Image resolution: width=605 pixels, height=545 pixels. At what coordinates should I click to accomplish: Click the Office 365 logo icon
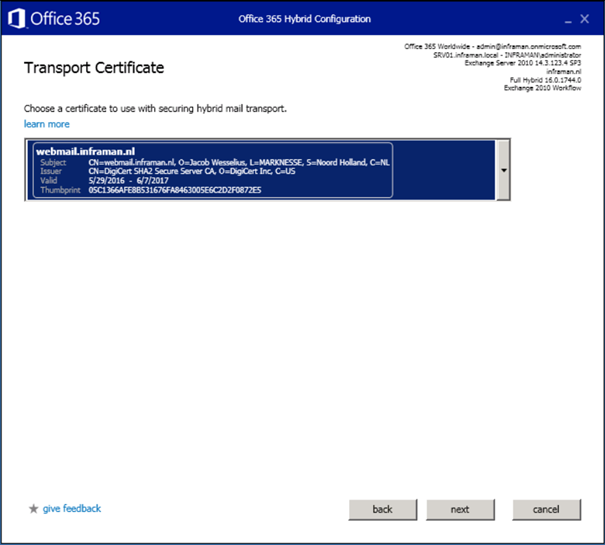tap(16, 18)
